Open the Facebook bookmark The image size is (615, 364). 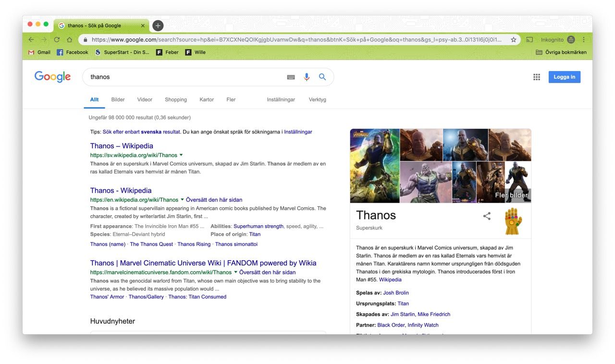click(x=73, y=52)
